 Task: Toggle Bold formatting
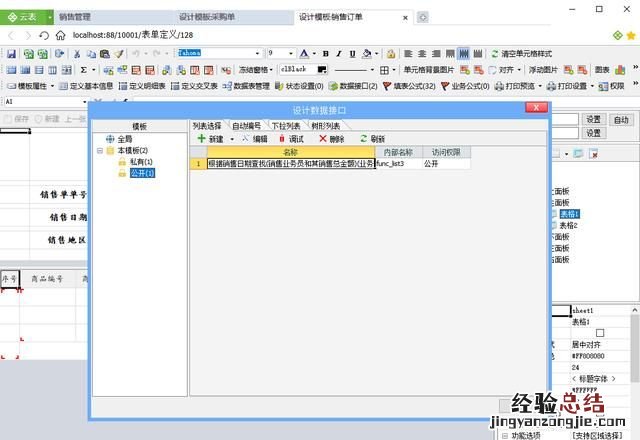[x=325, y=53]
